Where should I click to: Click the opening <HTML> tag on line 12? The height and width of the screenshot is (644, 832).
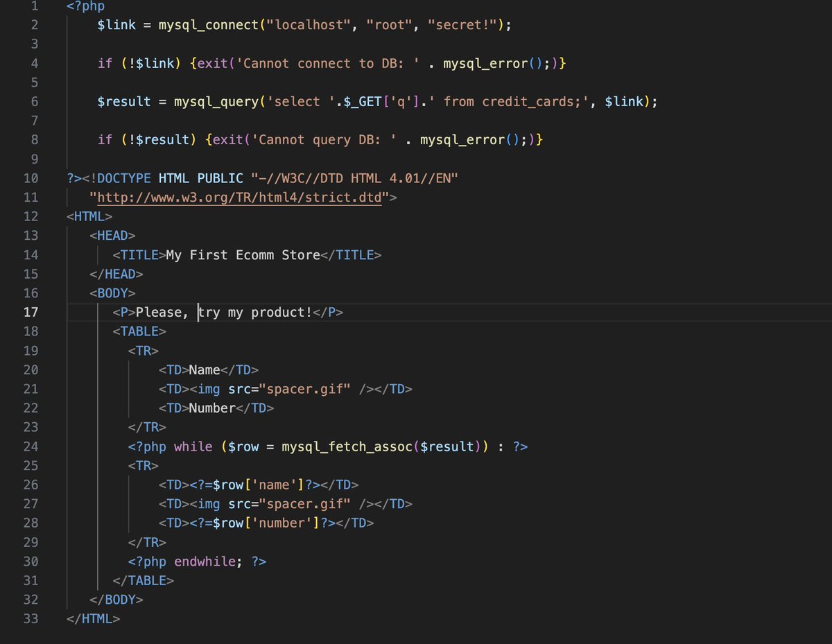click(x=90, y=216)
